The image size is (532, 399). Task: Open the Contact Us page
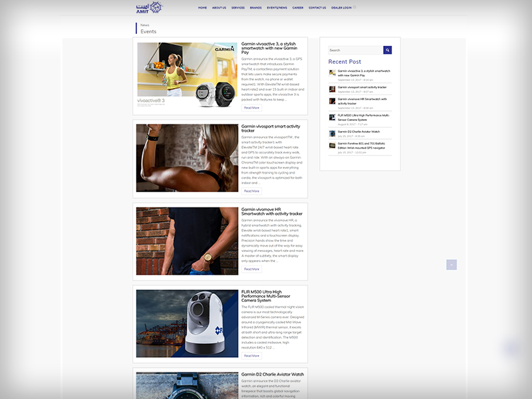[x=317, y=8]
